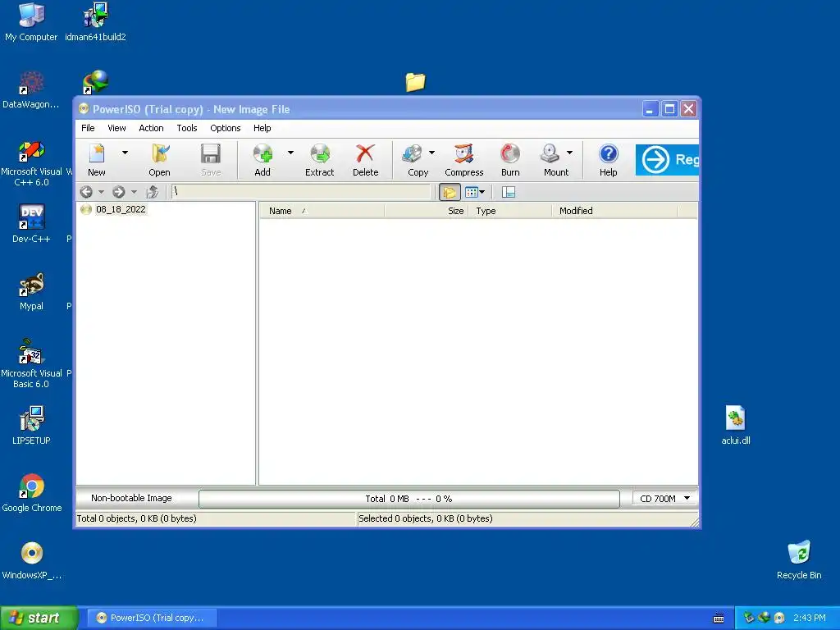Viewport: 840px width, 630px height.
Task: Click the path address input field
Action: [300, 192]
